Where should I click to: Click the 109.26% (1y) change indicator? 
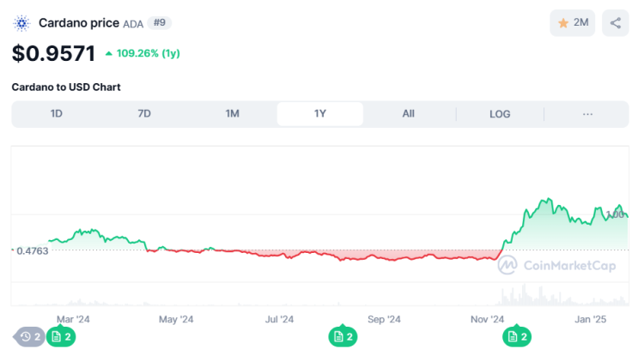[142, 53]
